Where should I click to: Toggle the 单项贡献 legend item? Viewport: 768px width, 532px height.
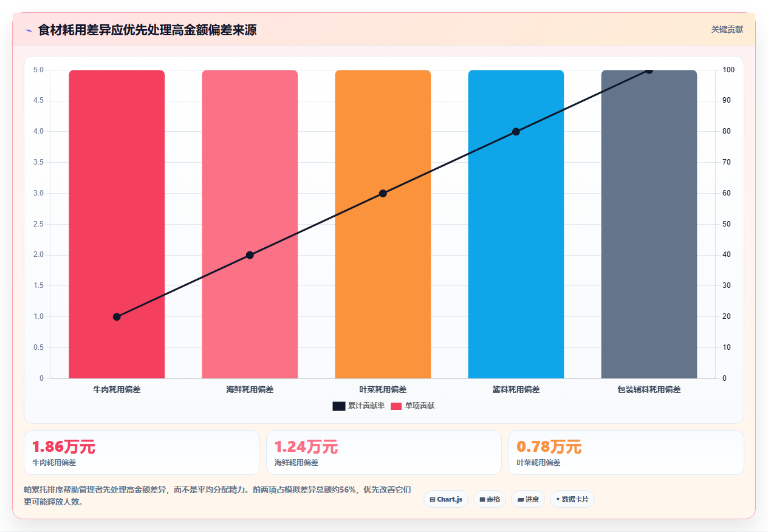coord(413,406)
